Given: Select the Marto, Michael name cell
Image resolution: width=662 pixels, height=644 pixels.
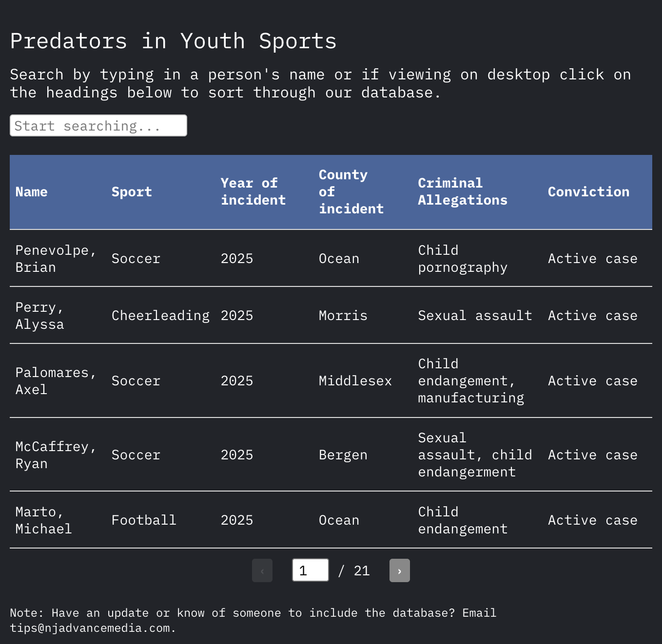Looking at the screenshot, I should pos(44,520).
